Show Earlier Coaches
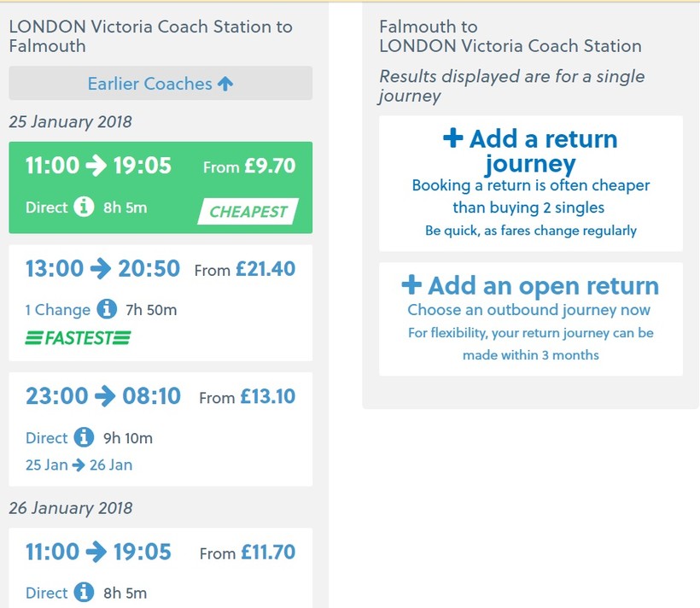Screen dimensions: 700x608 (x=160, y=84)
